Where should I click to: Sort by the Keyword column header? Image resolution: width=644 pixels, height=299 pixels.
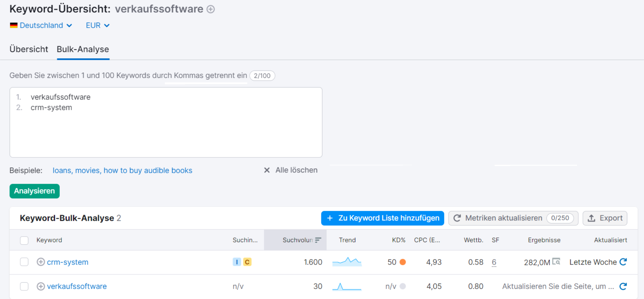[x=49, y=240]
